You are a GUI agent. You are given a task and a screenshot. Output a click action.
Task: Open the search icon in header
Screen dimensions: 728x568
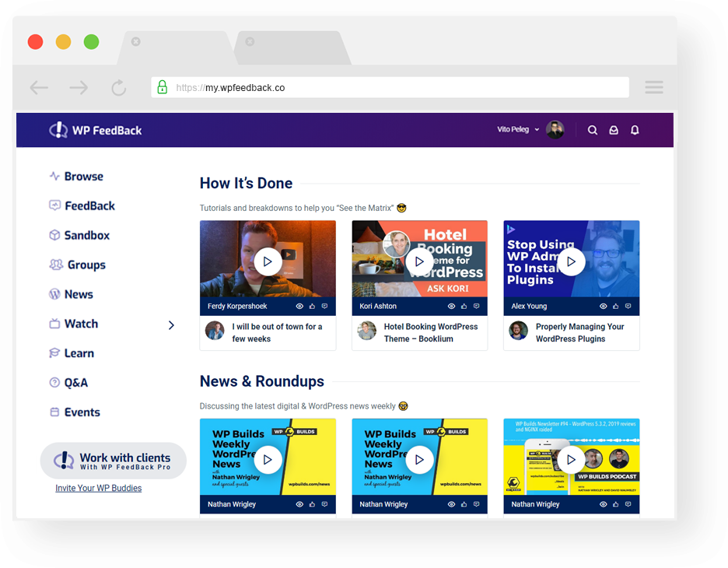click(593, 130)
